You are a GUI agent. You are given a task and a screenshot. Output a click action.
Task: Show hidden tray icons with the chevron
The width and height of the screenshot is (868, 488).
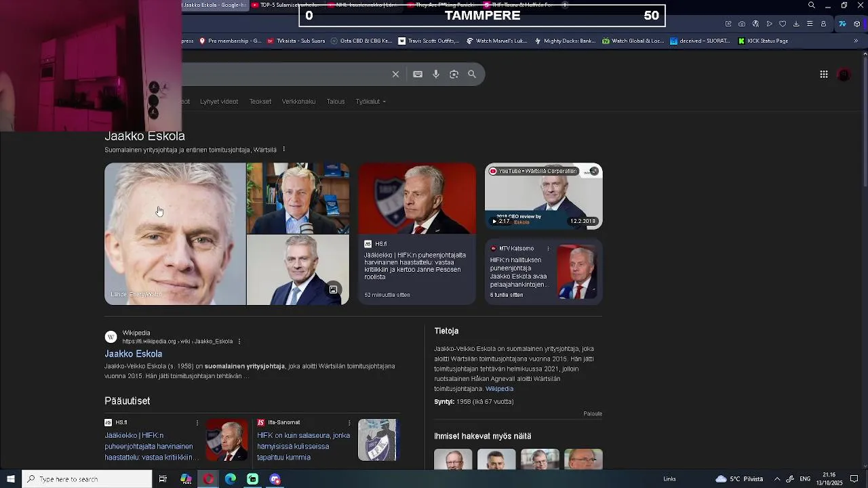[777, 479]
